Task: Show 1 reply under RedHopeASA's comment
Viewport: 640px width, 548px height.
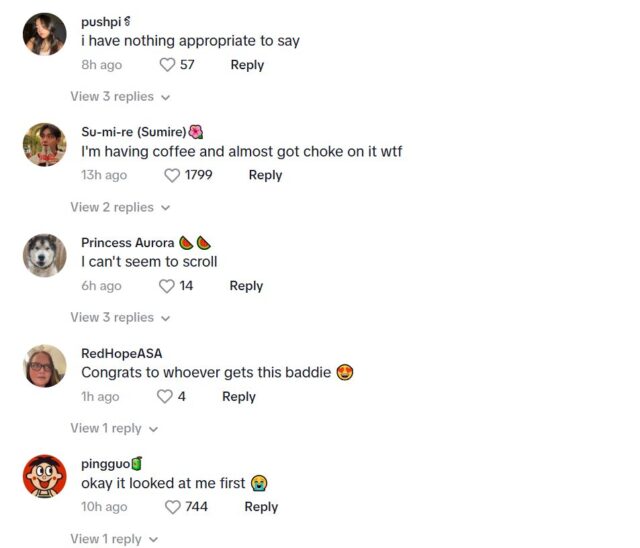Action: coord(113,428)
